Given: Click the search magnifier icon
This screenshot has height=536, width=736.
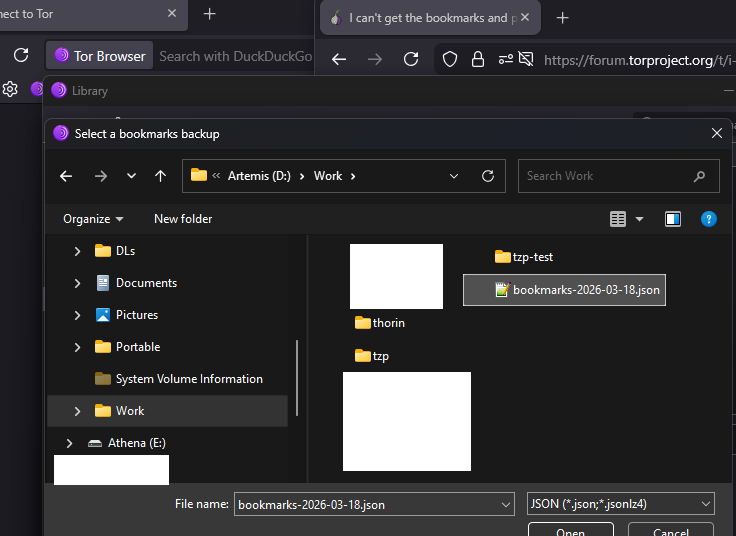Looking at the screenshot, I should click(x=699, y=176).
